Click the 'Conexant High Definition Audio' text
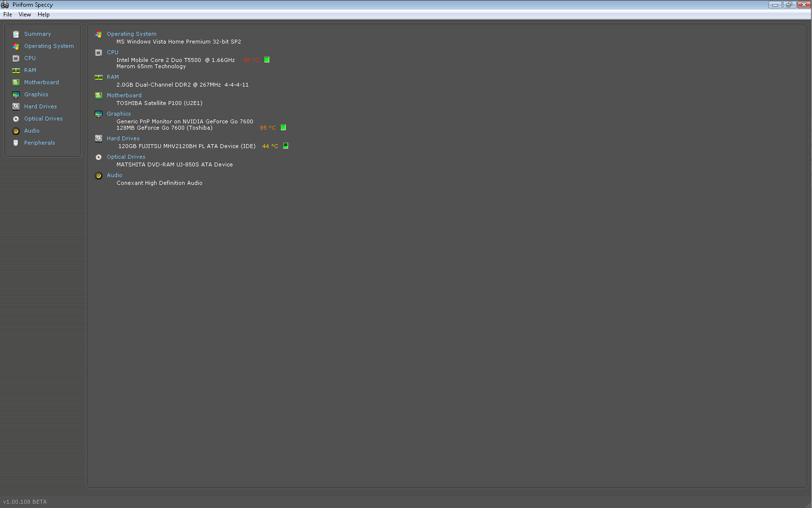Screen dimensions: 812x508 coord(159,183)
